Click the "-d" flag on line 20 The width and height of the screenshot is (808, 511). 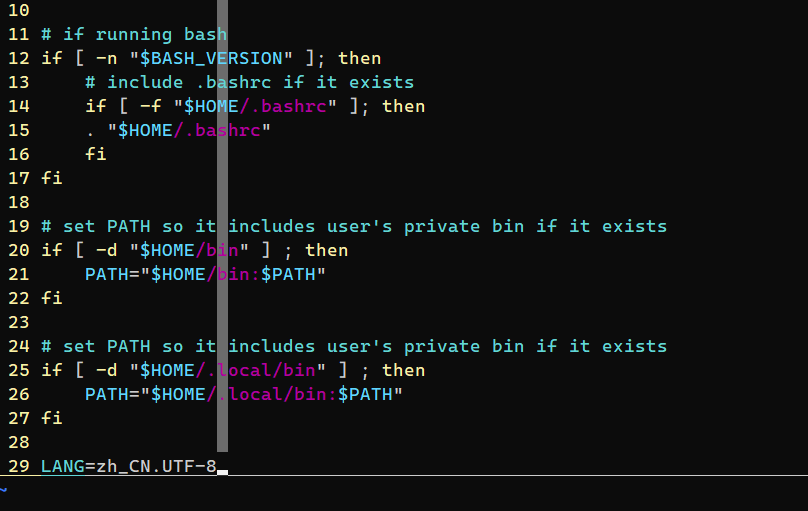coord(107,250)
